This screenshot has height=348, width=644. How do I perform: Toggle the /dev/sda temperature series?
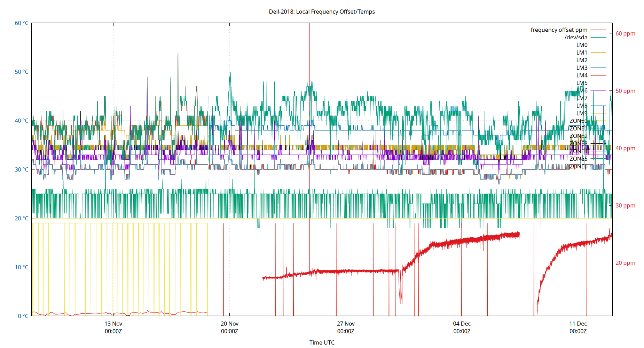click(x=575, y=37)
